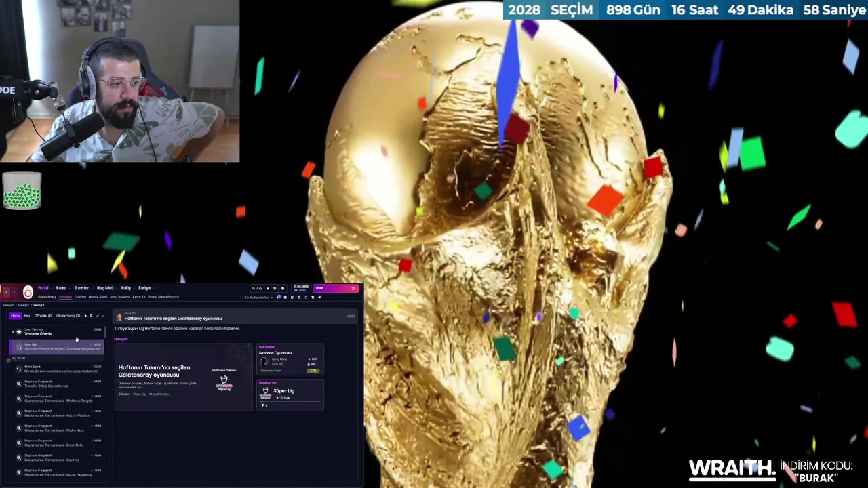Viewport: 868px width, 488px height.
Task: Open the Transfer Odağı Güncellemesi message
Action: point(57,384)
